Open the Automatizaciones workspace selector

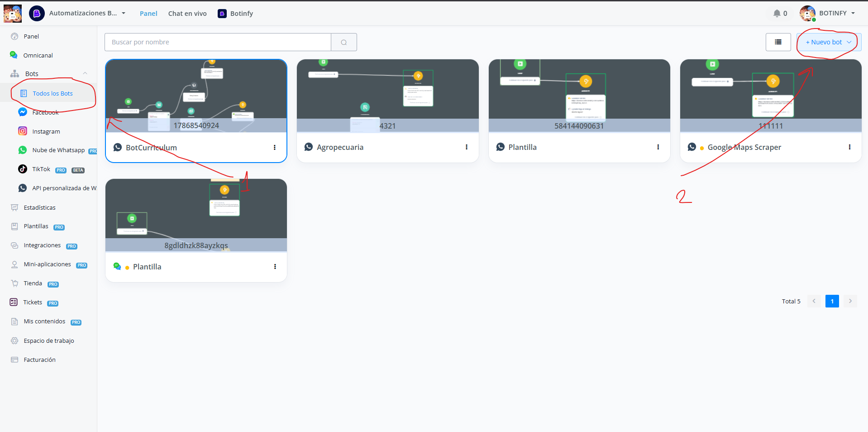point(87,13)
